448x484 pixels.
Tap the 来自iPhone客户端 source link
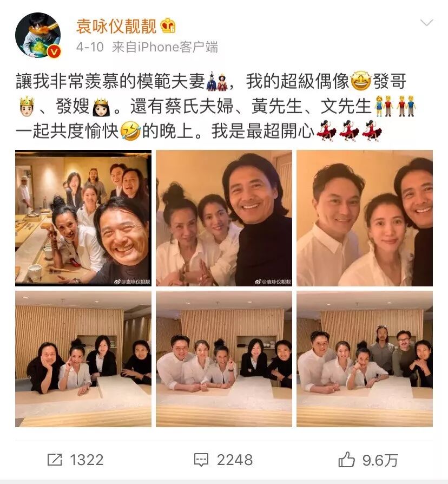pyautogui.click(x=165, y=47)
